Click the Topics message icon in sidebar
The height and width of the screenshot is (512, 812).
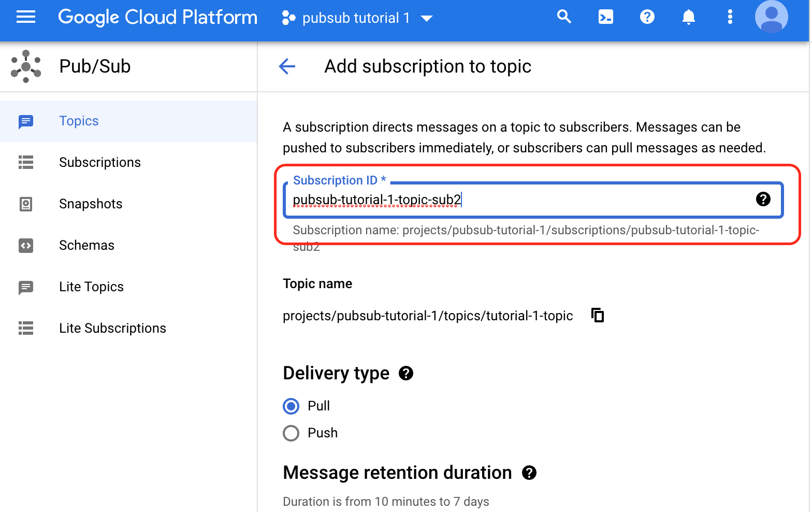coord(26,122)
